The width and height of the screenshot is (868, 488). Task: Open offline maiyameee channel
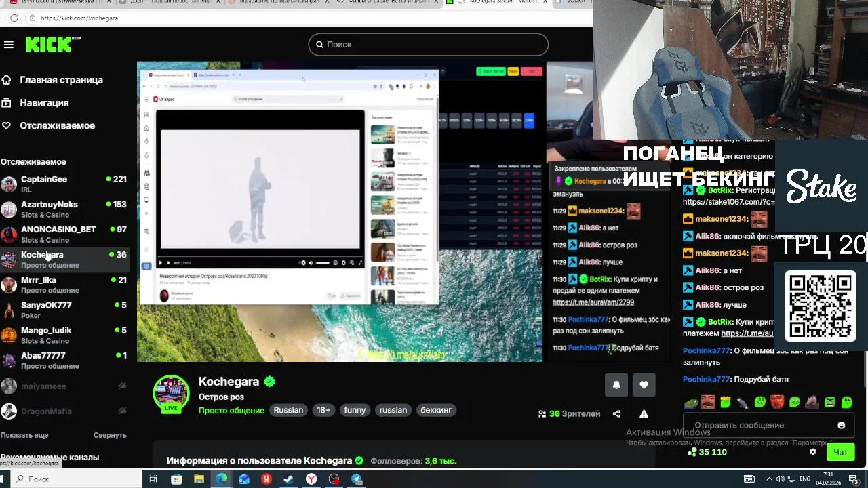(x=64, y=386)
